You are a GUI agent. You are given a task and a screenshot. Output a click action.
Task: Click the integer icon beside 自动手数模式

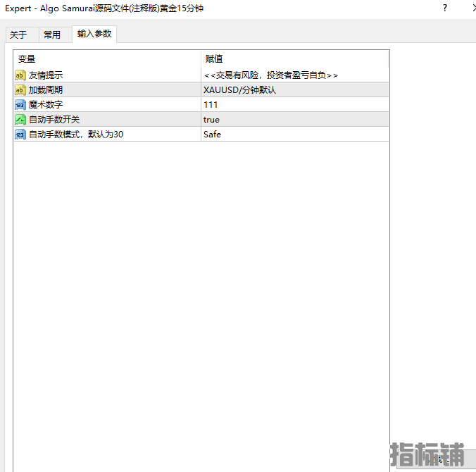[20, 135]
